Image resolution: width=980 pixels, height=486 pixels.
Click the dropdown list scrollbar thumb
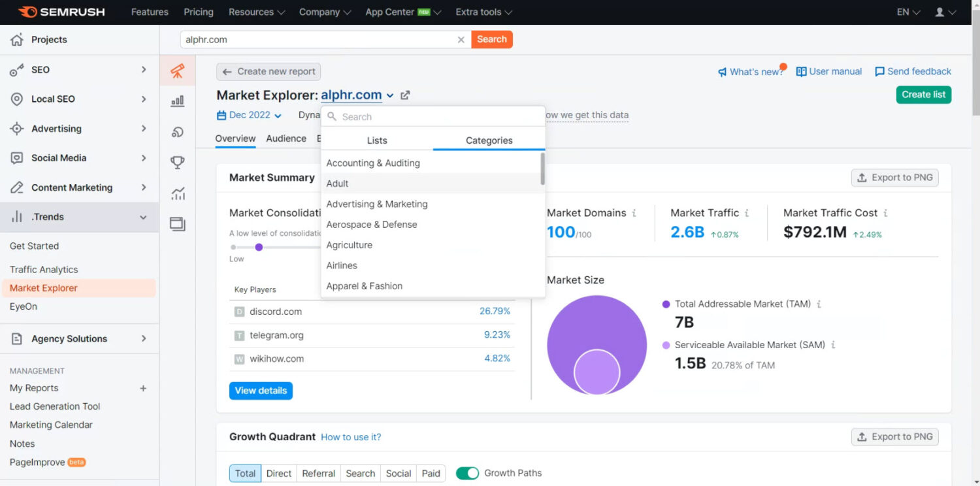click(542, 169)
